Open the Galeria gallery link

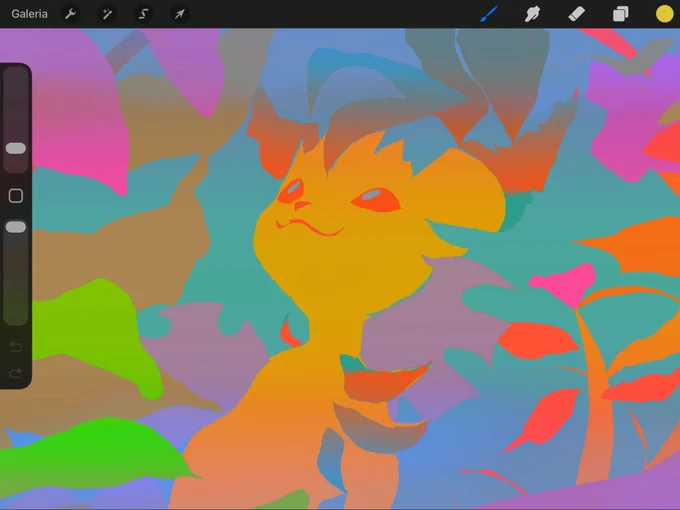pos(29,14)
